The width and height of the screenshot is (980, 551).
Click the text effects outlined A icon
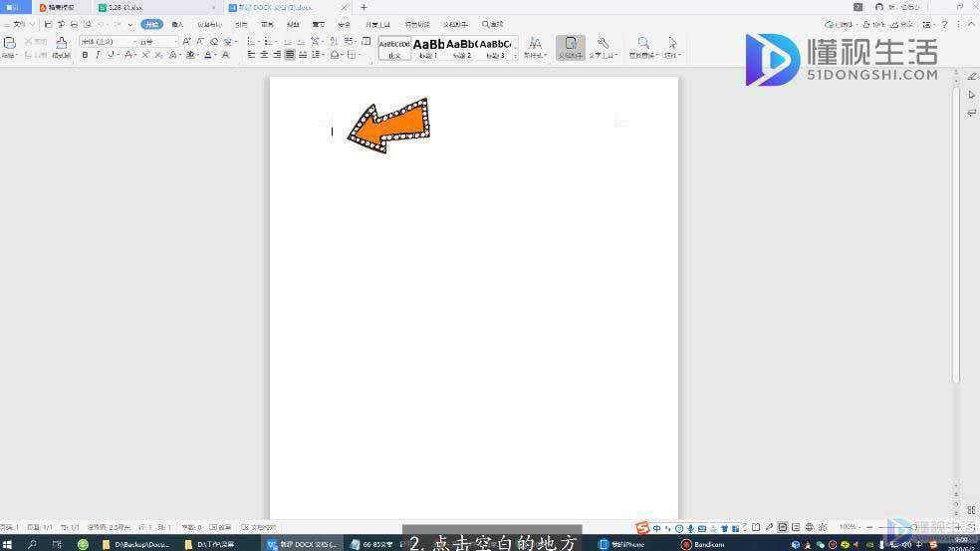172,55
